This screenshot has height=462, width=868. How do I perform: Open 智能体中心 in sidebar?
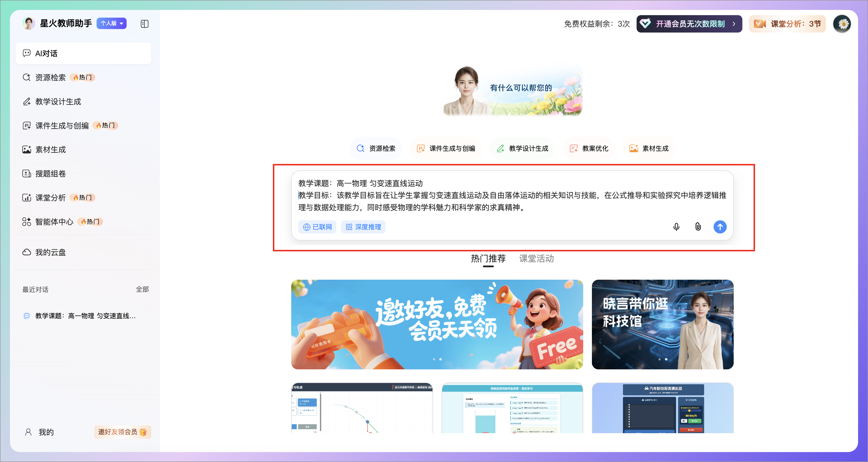click(54, 222)
